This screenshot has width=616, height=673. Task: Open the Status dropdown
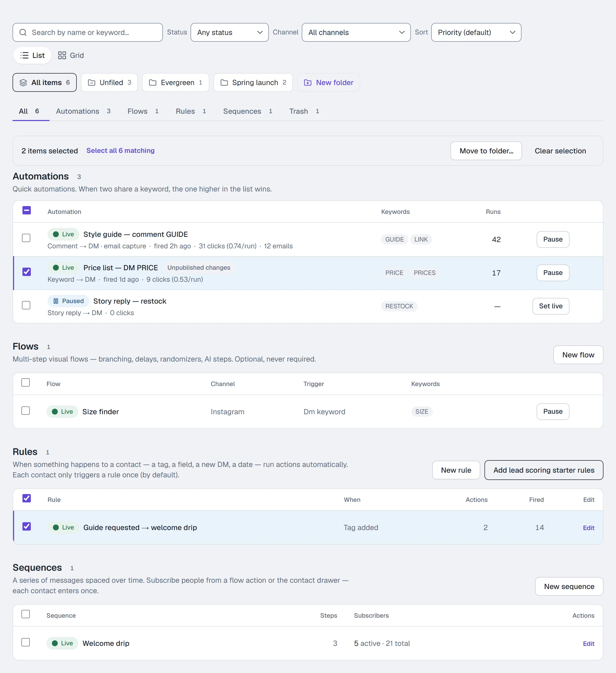pyautogui.click(x=229, y=32)
